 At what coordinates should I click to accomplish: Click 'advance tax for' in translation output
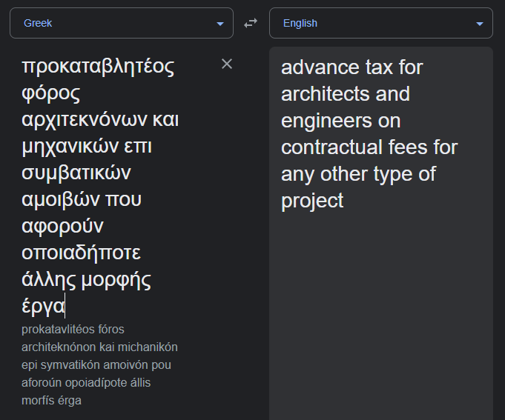(351, 67)
